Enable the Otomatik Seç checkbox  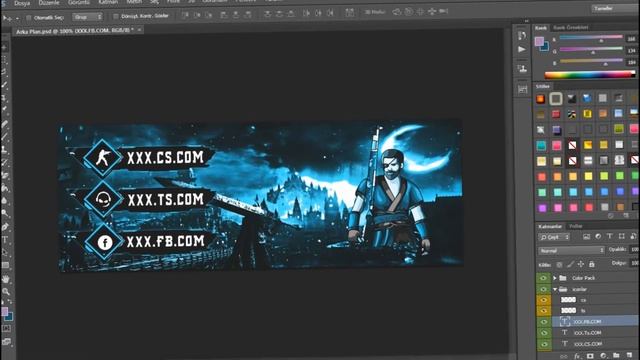point(29,18)
